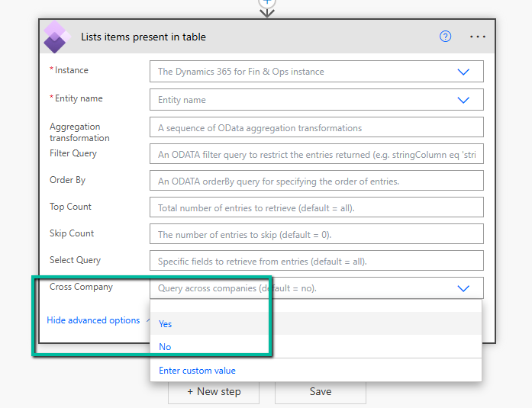
Task: Click the 'Lists items present in table' title
Action: (x=143, y=37)
